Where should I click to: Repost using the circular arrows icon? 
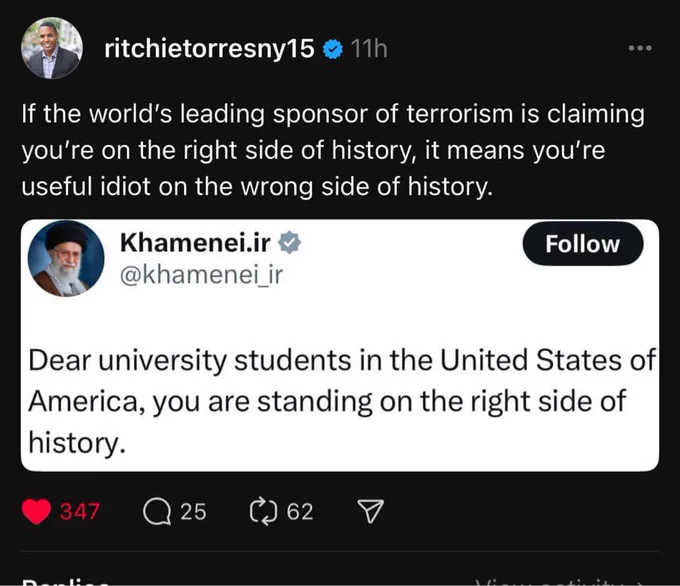[x=263, y=512]
